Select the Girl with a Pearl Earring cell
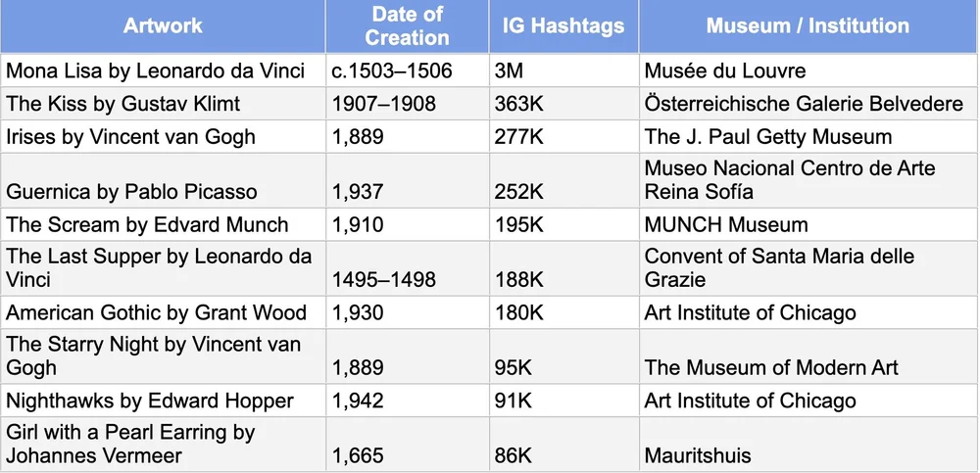Viewport: 980px width, 473px height. (x=163, y=445)
